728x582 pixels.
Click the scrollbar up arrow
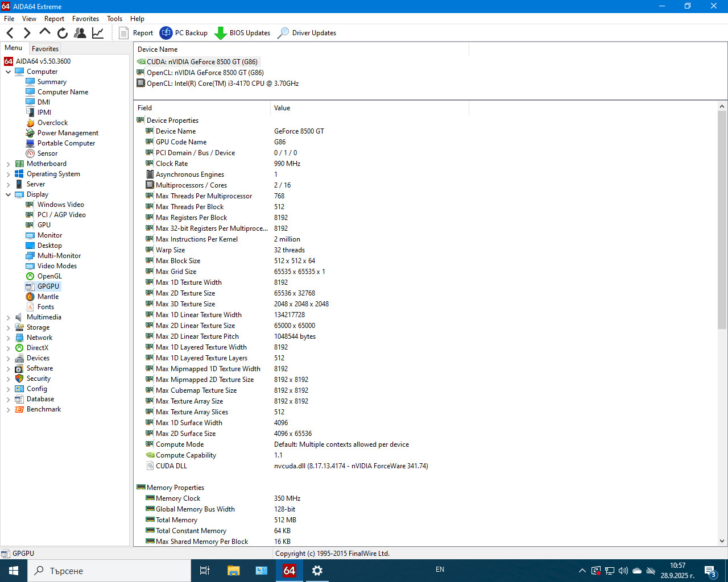pos(722,106)
